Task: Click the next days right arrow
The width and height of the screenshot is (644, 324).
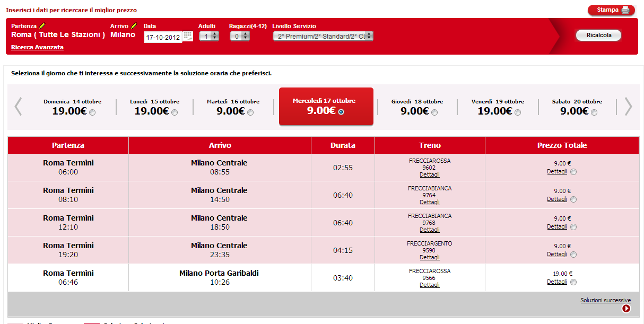Action: [x=628, y=107]
